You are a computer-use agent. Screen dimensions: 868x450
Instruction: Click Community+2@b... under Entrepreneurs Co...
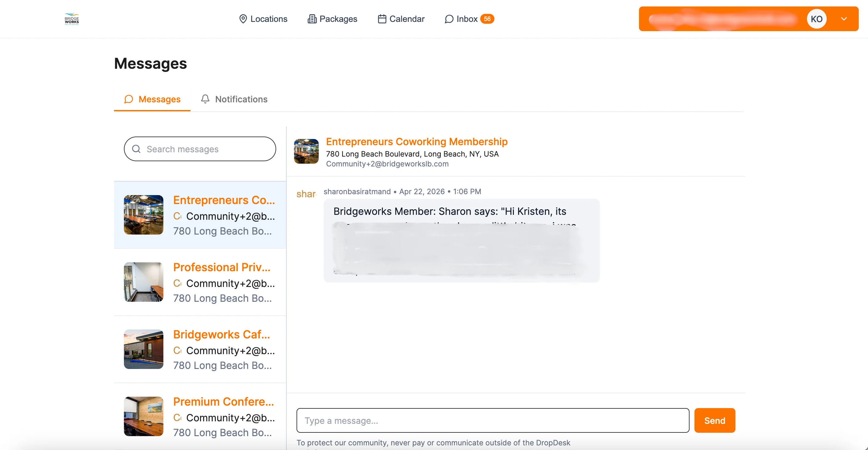click(231, 216)
